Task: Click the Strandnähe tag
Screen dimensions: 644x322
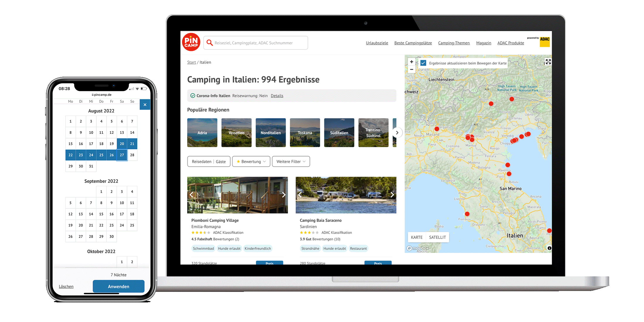Action: (310, 249)
